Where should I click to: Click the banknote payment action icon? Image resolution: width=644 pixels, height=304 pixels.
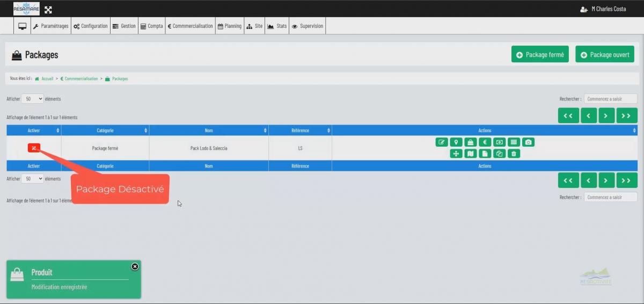coord(499,142)
